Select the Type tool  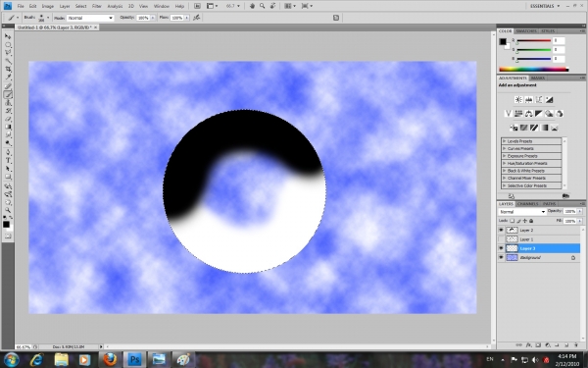[x=8, y=161]
